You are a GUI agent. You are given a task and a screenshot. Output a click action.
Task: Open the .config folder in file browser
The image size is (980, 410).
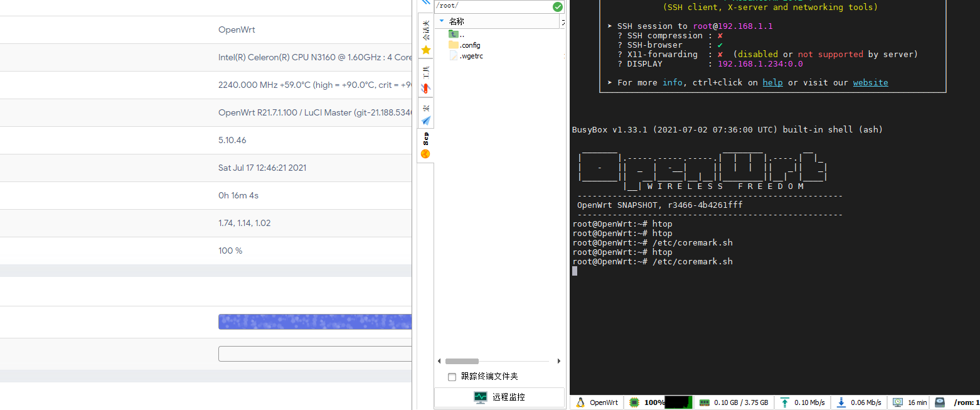click(x=466, y=45)
